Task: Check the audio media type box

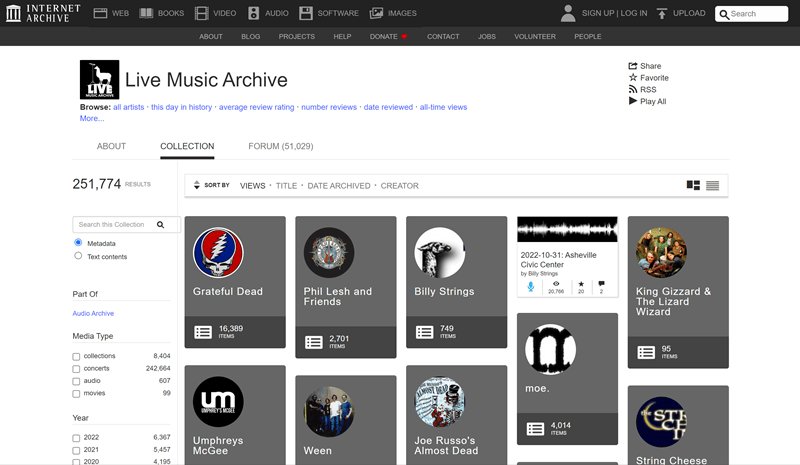Action: click(x=76, y=381)
